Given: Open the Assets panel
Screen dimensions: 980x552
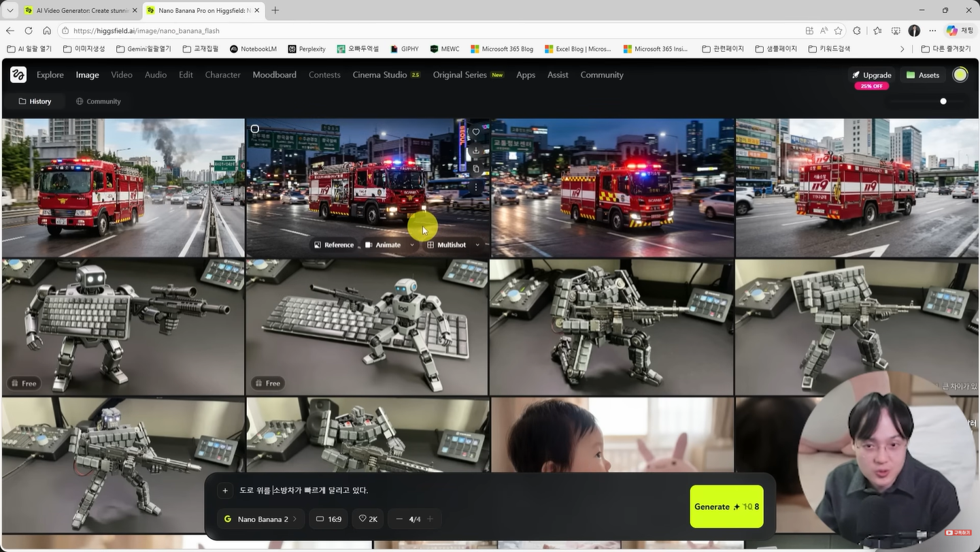Looking at the screenshot, I should (923, 76).
